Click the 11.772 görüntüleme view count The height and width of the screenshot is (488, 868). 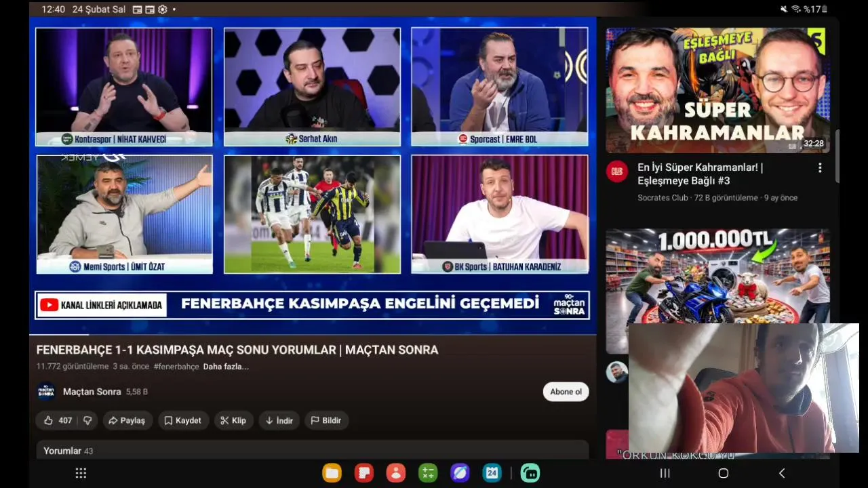[x=73, y=367]
